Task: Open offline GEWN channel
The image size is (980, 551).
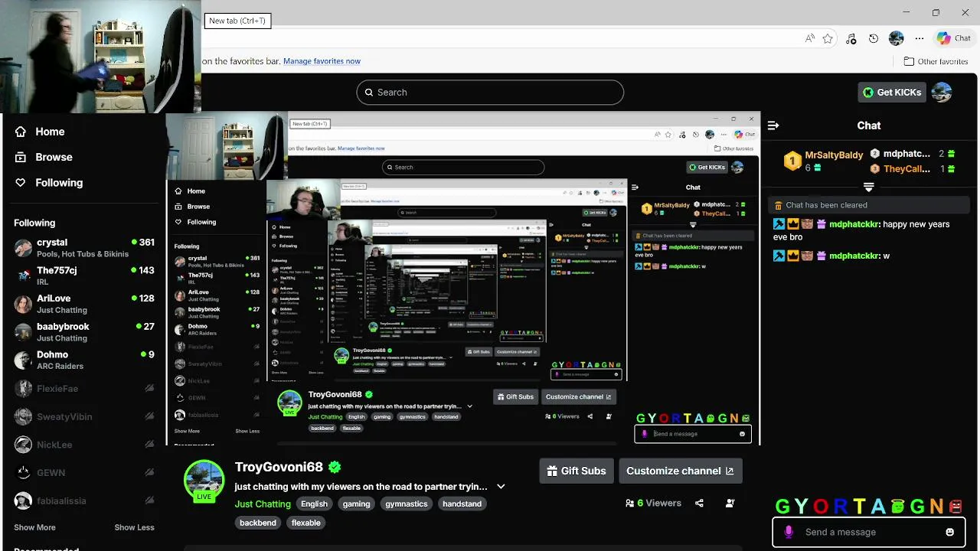Action: coord(84,472)
